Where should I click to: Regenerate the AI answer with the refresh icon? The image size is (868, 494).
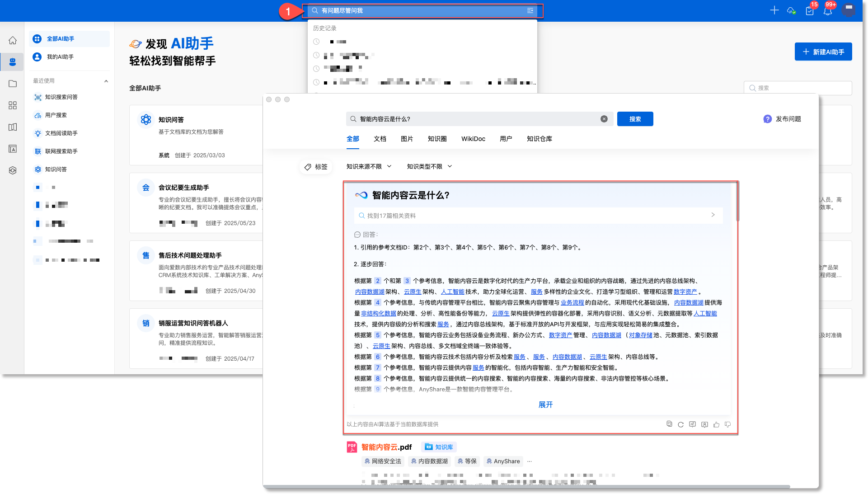(681, 424)
